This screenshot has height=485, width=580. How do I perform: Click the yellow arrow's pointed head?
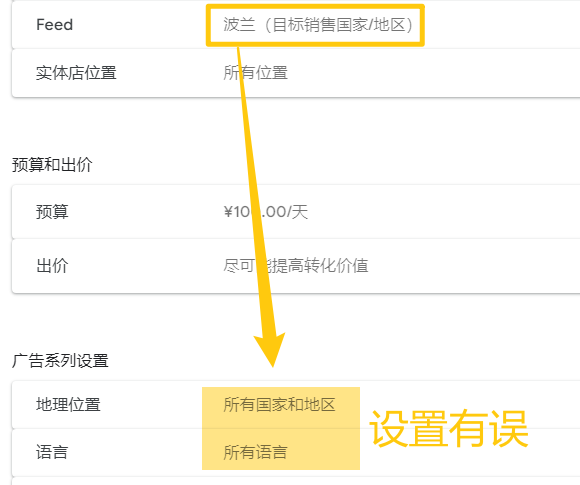point(270,348)
